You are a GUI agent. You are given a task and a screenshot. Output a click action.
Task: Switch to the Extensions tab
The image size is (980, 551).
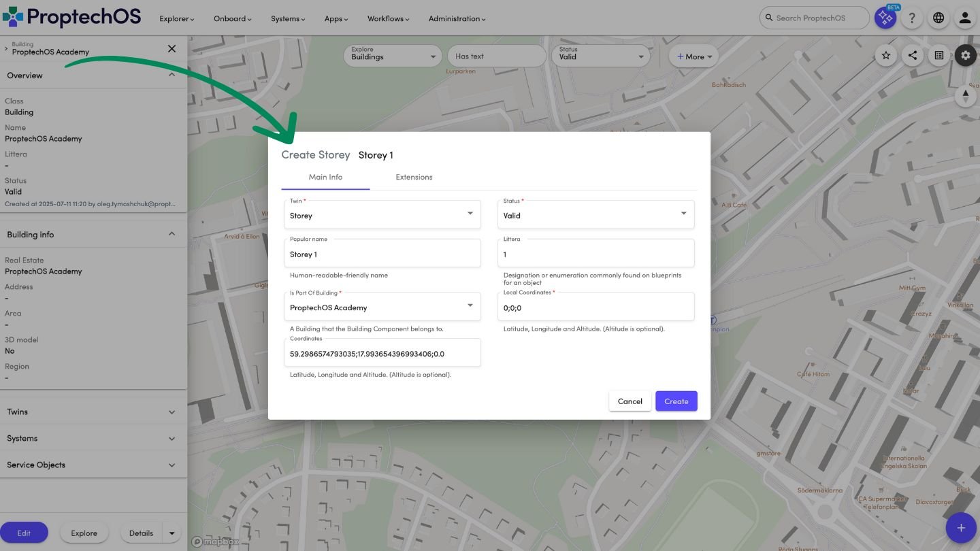(414, 177)
